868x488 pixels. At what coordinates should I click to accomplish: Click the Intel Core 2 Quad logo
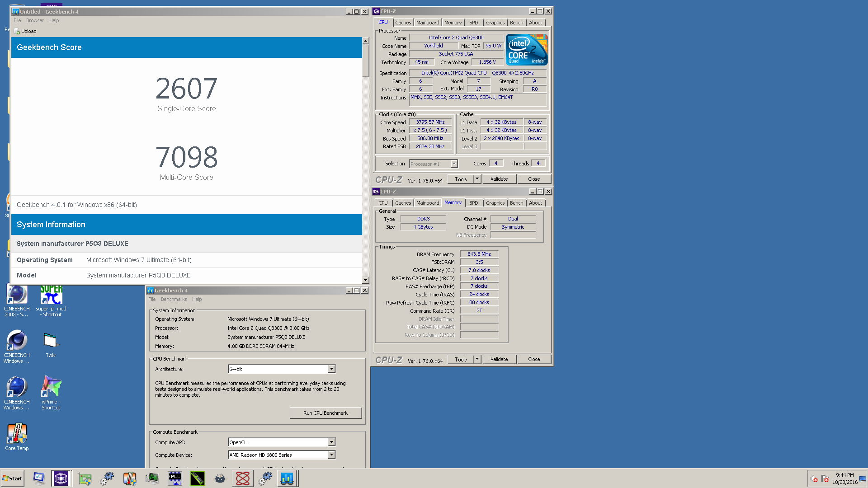[x=527, y=49]
